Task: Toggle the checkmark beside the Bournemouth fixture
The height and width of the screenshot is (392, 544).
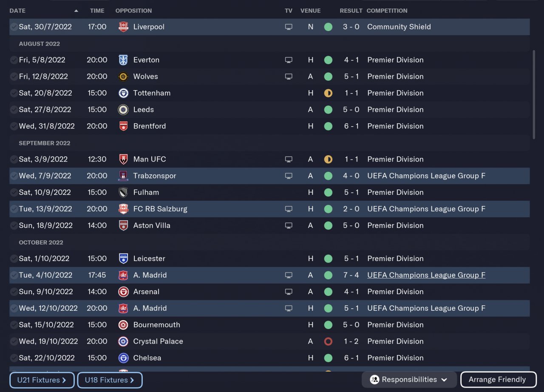Action: coord(14,325)
